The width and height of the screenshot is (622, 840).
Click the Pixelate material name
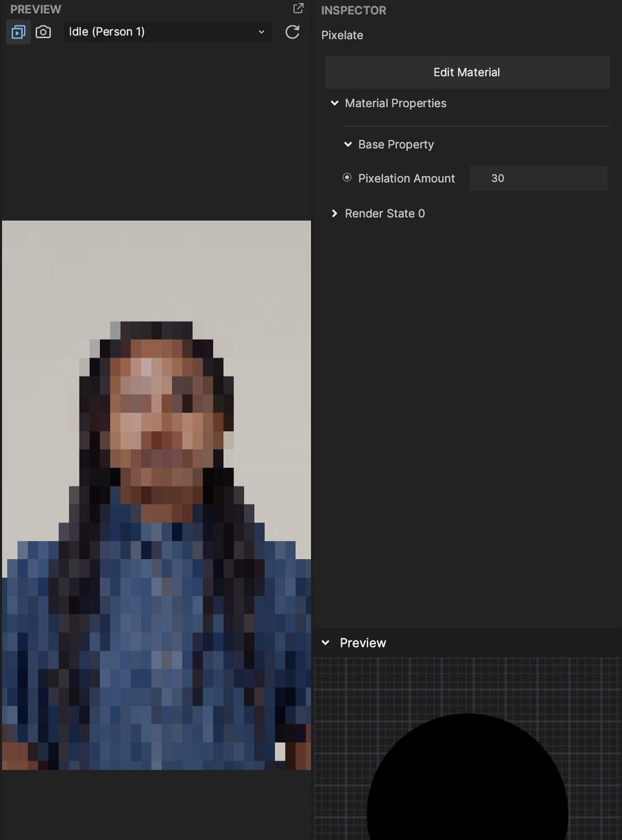tap(342, 35)
